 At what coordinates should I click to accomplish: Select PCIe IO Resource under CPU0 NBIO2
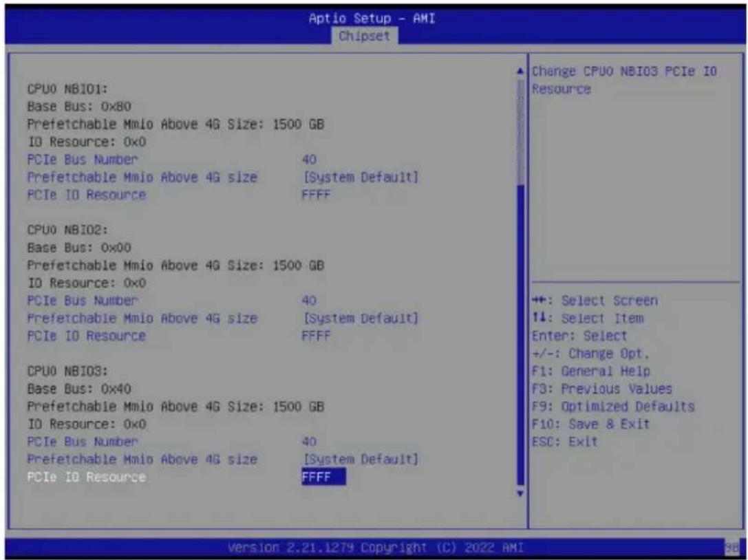(x=179, y=336)
